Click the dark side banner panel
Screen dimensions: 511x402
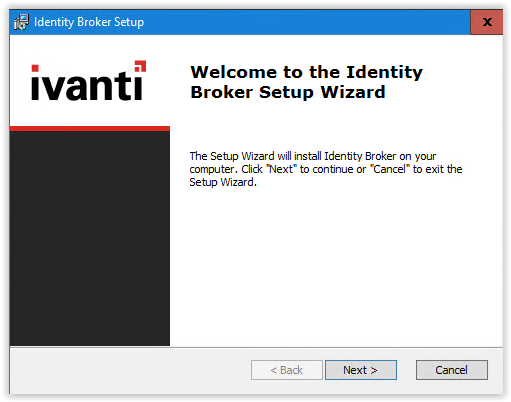click(90, 238)
